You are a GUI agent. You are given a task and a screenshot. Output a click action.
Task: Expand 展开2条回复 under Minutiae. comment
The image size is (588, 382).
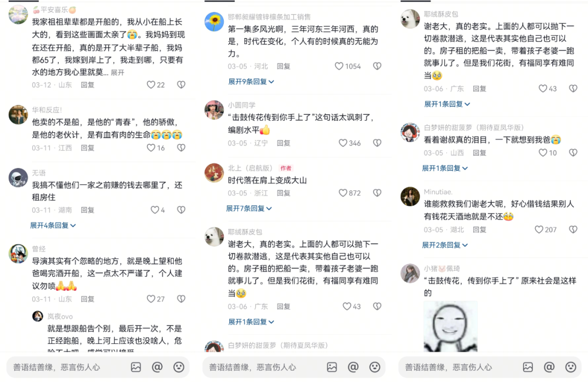pos(445,245)
